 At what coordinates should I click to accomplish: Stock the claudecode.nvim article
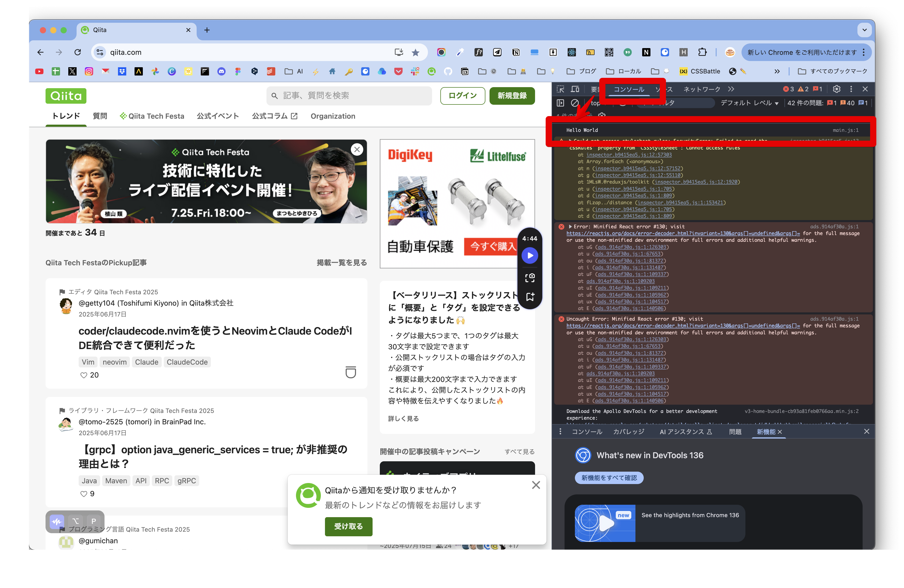350,372
